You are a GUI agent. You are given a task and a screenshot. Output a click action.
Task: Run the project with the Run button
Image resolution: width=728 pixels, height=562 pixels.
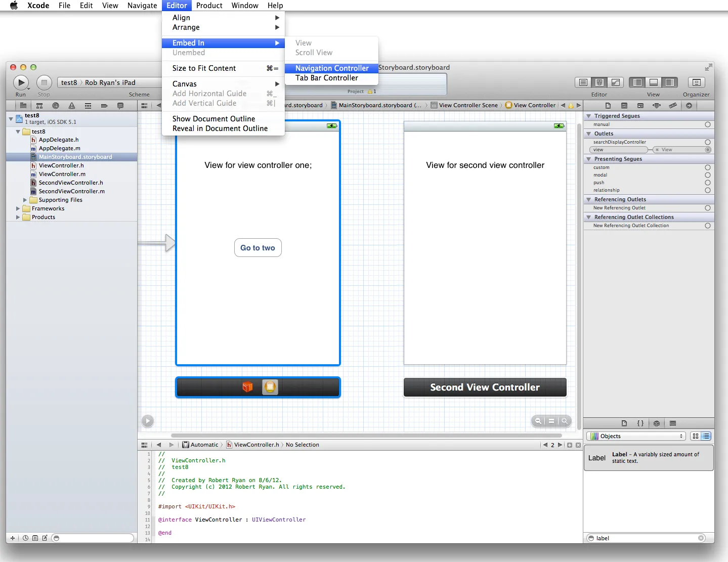21,82
